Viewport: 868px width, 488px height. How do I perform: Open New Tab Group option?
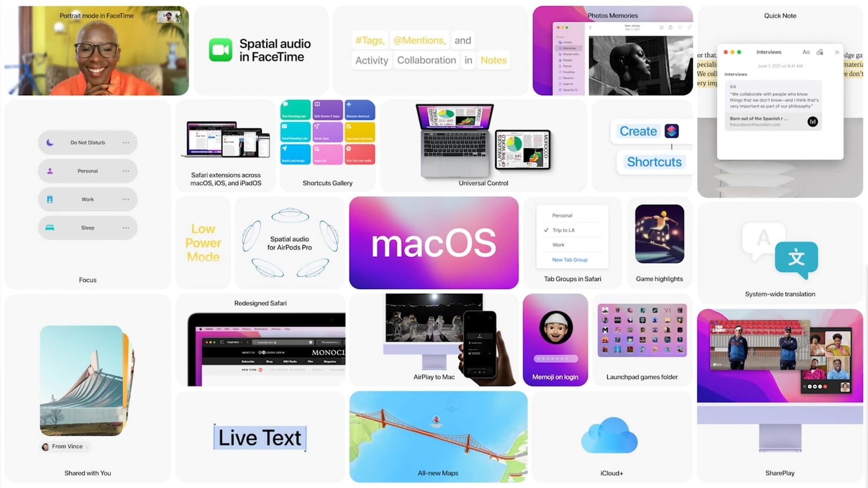click(569, 260)
